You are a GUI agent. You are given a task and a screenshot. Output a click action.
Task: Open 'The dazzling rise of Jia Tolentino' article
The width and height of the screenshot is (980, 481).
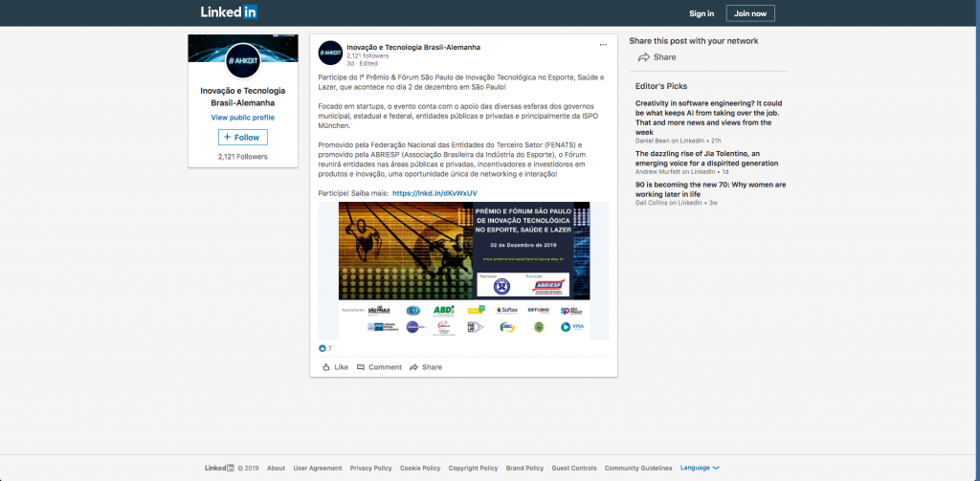707,158
